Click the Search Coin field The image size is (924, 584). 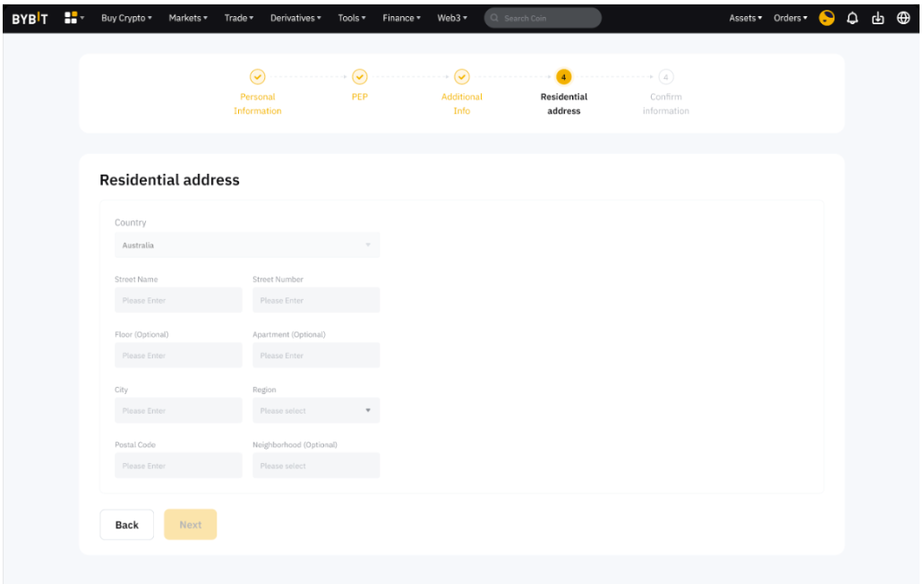click(543, 18)
